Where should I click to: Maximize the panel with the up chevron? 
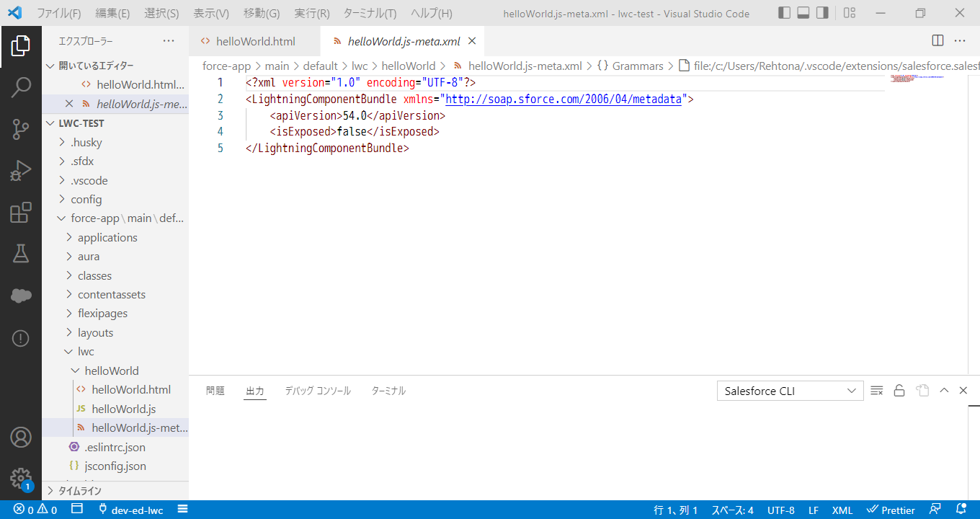point(944,391)
